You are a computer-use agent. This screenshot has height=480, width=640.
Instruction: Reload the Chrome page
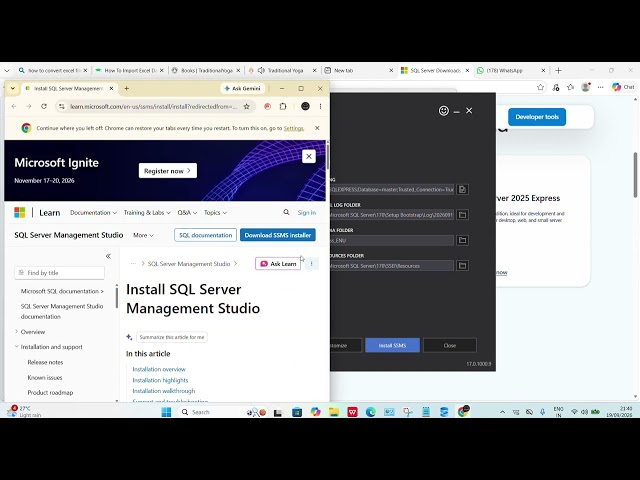pos(44,107)
